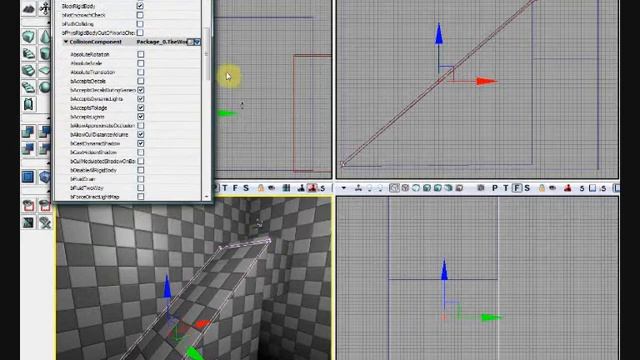Enable the bDisableAllRigidBody checkbox
The height and width of the screenshot is (360, 640).
[x=141, y=170]
